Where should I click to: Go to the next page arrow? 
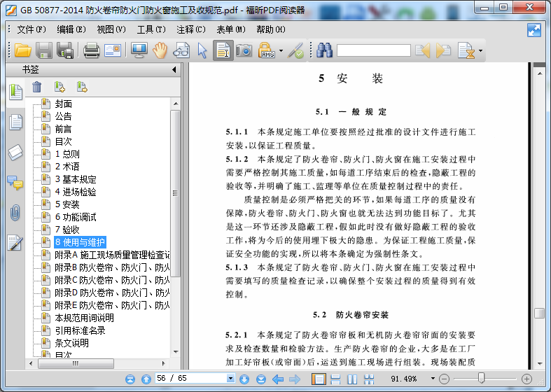pos(244,379)
